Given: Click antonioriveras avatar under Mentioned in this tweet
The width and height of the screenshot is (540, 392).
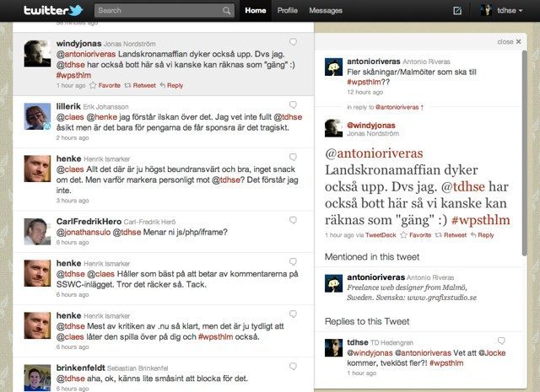Looking at the screenshot, I should pyautogui.click(x=334, y=283).
